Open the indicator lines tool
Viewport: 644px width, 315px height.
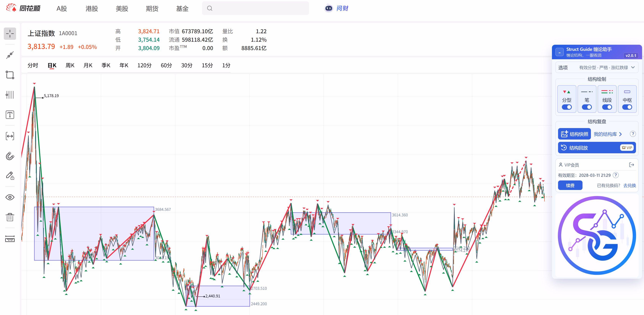click(10, 95)
